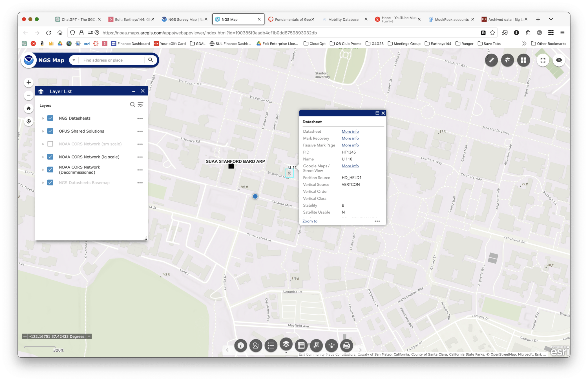Click the Print widget icon

pyautogui.click(x=346, y=345)
